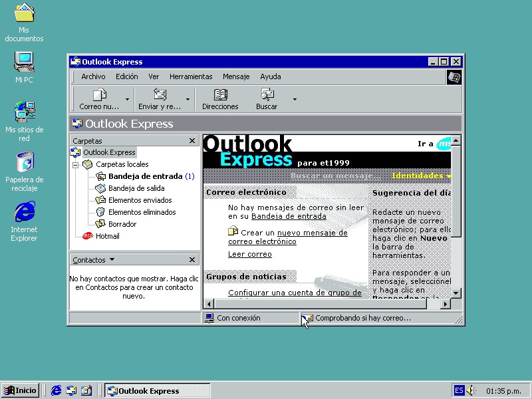
Task: Click the Comprobando si hay correo status icon
Action: 307,318
